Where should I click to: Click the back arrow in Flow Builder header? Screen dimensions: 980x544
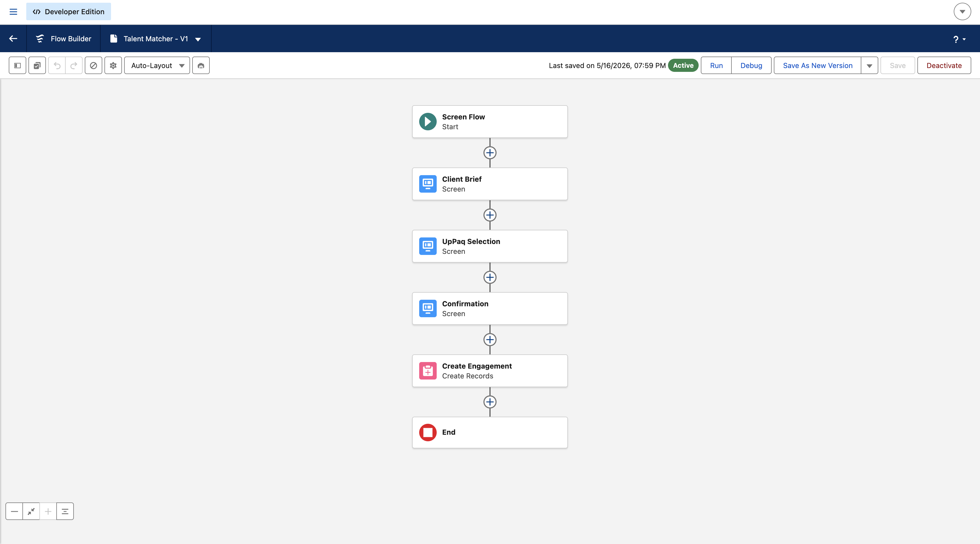pyautogui.click(x=13, y=39)
